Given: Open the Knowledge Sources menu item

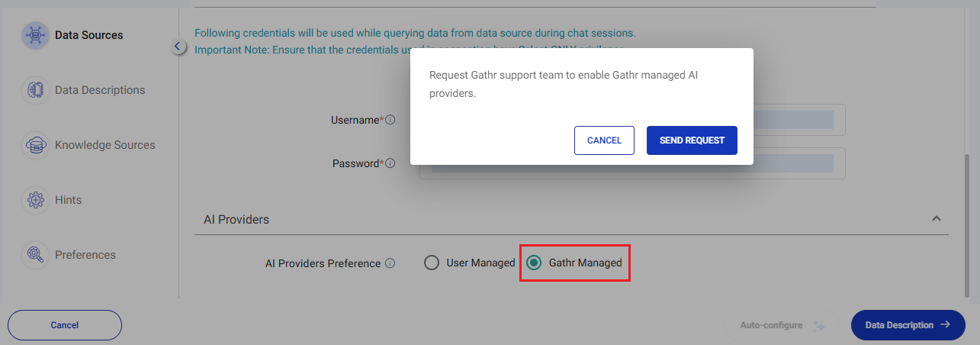Looking at the screenshot, I should tap(104, 145).
